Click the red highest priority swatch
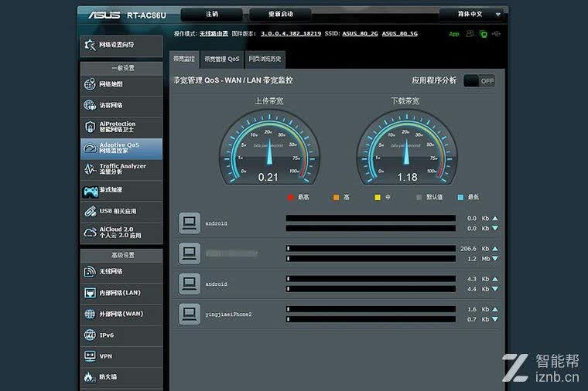 point(290,197)
